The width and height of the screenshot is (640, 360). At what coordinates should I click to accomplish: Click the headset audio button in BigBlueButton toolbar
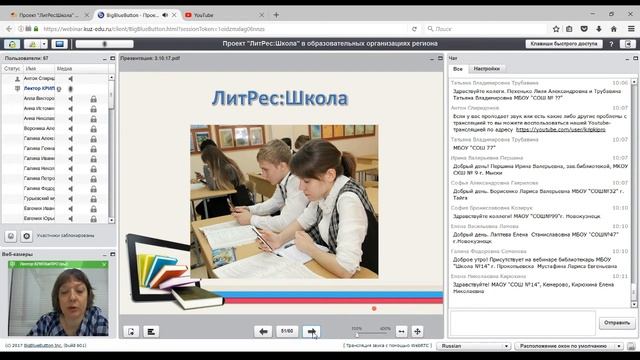(12, 44)
